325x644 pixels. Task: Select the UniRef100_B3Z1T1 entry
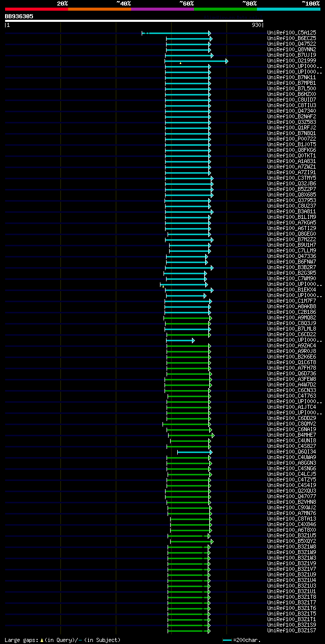291,619
